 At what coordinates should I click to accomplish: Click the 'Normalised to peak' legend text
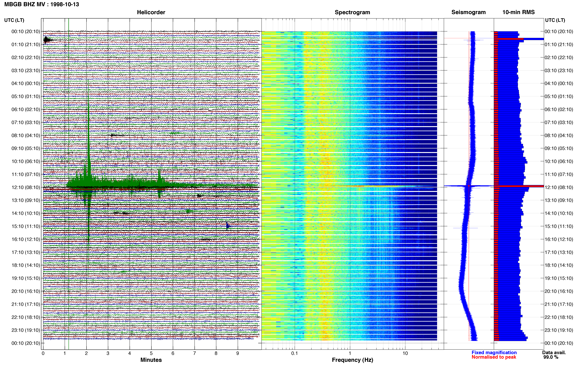click(x=494, y=357)
